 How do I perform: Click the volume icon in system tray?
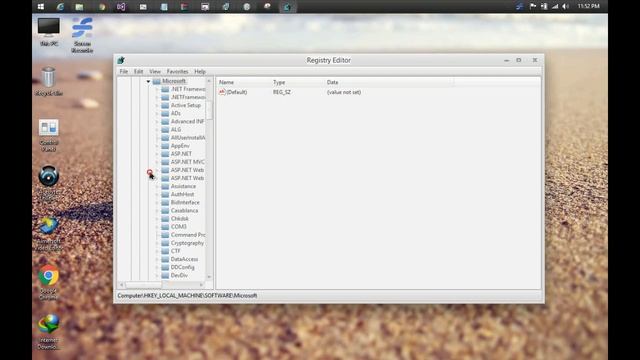pyautogui.click(x=565, y=7)
